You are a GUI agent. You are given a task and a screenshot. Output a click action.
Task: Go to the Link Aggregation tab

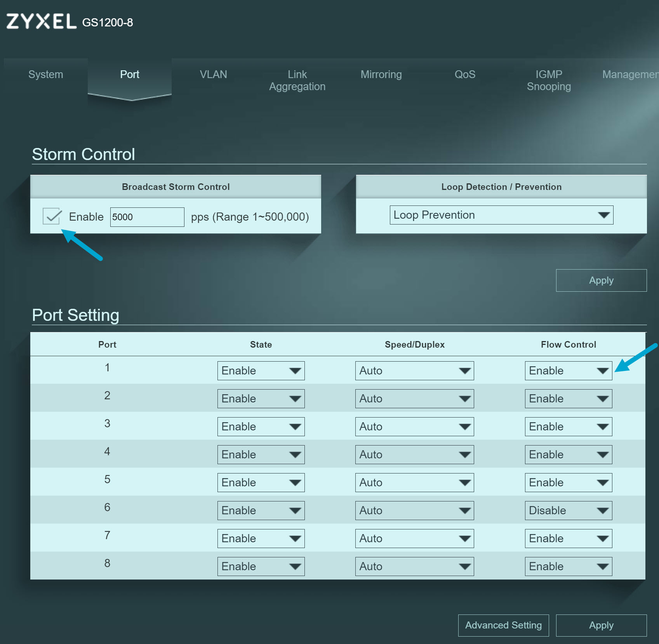[x=297, y=80]
